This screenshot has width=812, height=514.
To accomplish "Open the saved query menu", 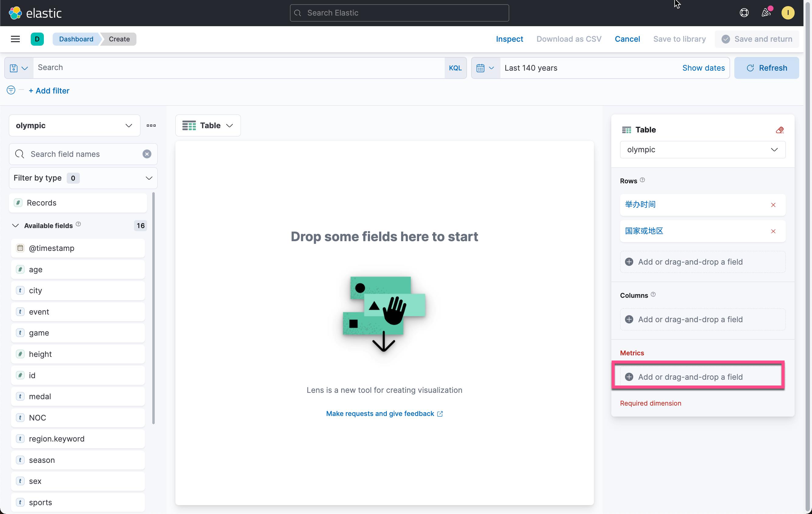I will point(19,68).
